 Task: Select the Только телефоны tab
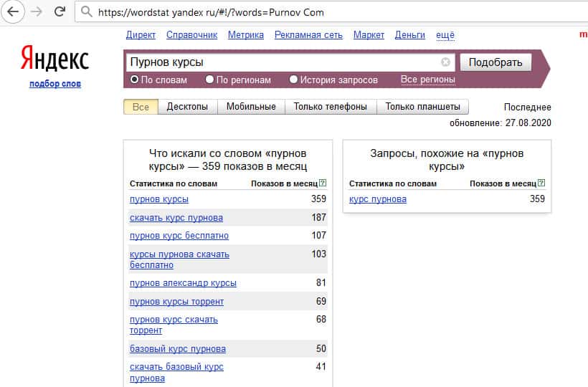coord(330,107)
